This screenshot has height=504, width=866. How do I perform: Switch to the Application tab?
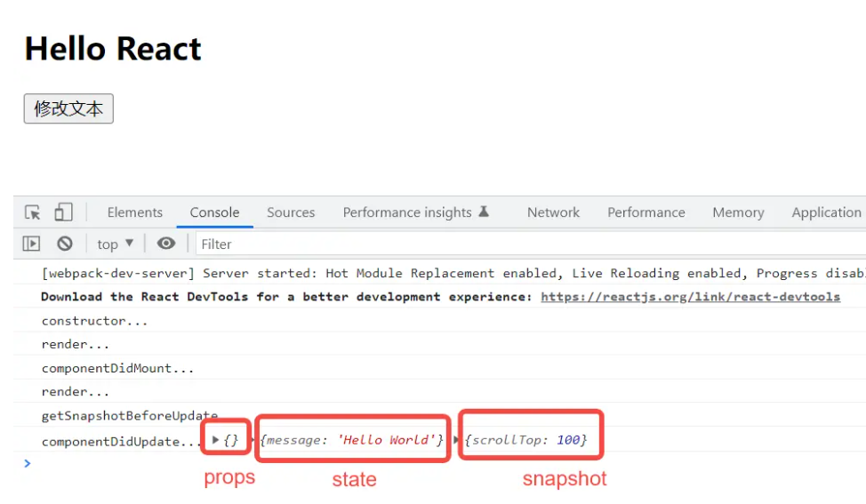click(x=826, y=212)
